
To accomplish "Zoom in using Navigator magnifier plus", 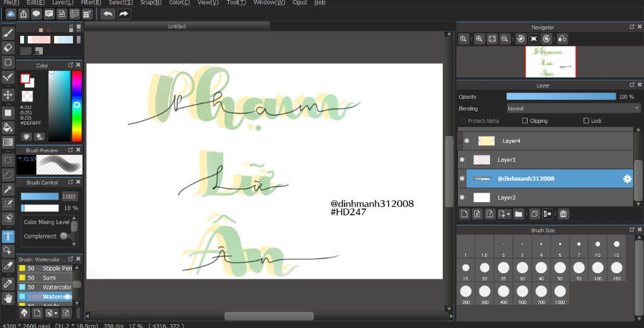I will pyautogui.click(x=479, y=38).
